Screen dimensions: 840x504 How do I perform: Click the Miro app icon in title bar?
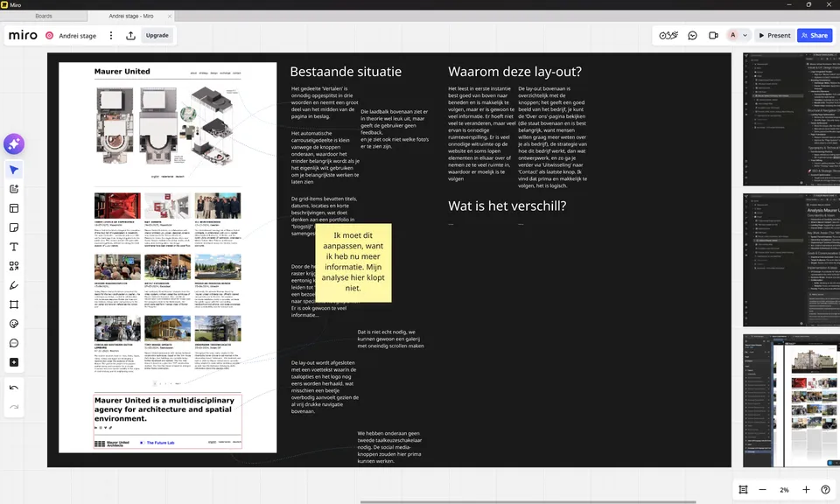pos(4,5)
